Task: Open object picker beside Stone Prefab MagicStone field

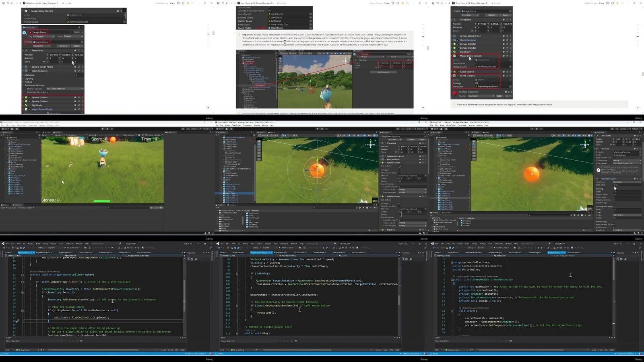Action: [x=310, y=28]
